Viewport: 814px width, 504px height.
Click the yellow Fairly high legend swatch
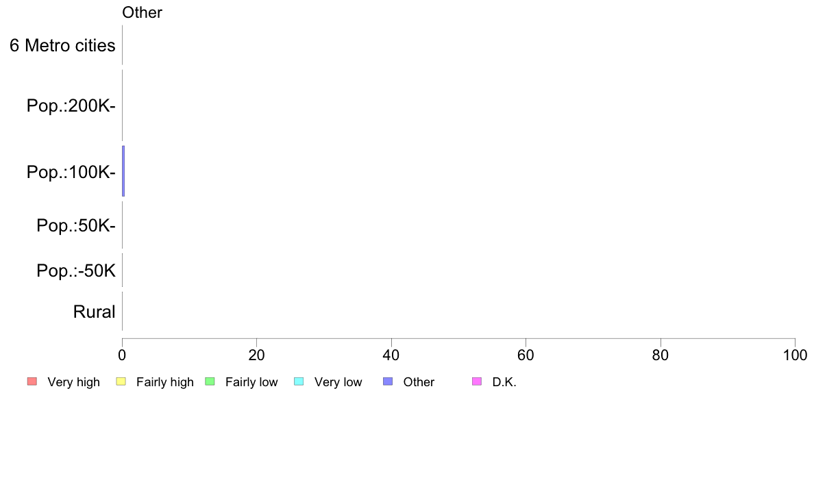tap(121, 381)
